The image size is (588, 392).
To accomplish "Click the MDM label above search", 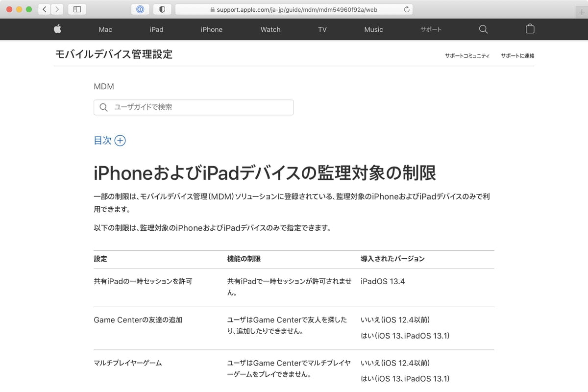I will coord(104,86).
